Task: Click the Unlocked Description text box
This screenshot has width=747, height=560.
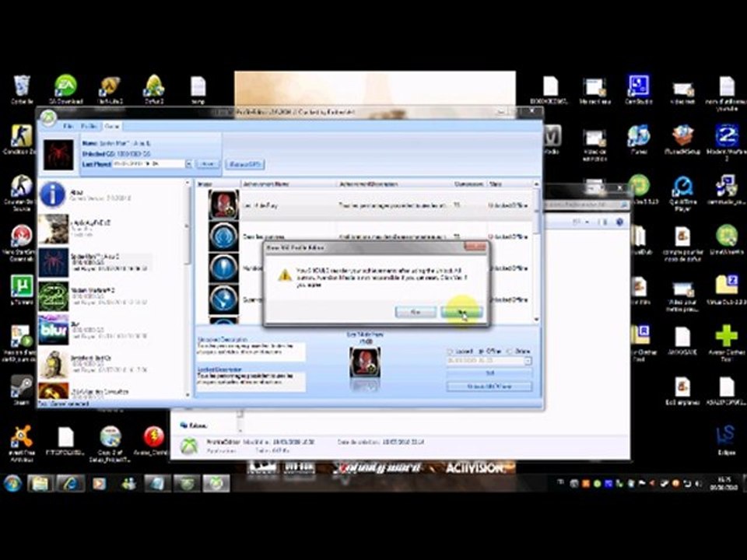Action: tap(251, 352)
